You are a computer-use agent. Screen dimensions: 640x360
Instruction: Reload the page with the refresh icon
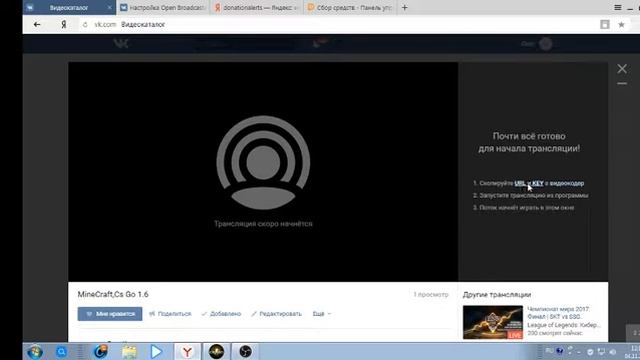point(85,24)
